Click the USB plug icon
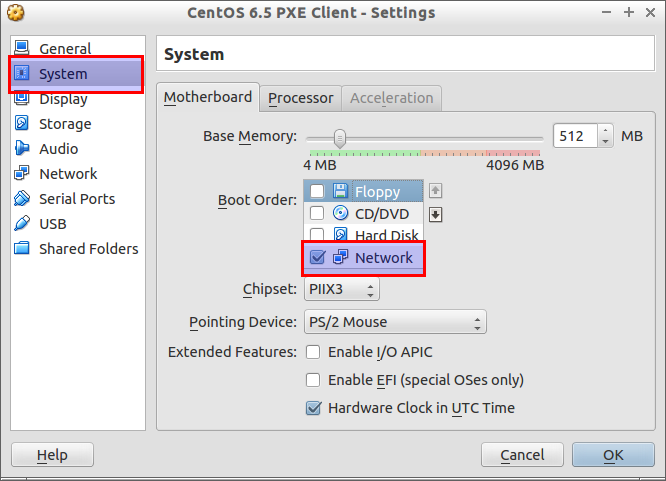Viewport: 666px width, 481px height. click(22, 224)
